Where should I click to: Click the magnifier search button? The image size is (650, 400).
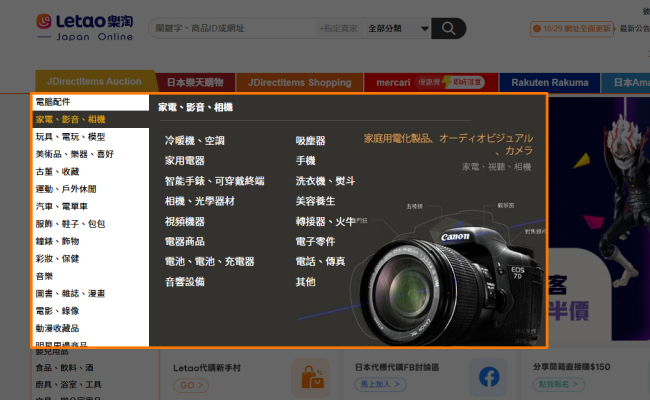coord(448,28)
